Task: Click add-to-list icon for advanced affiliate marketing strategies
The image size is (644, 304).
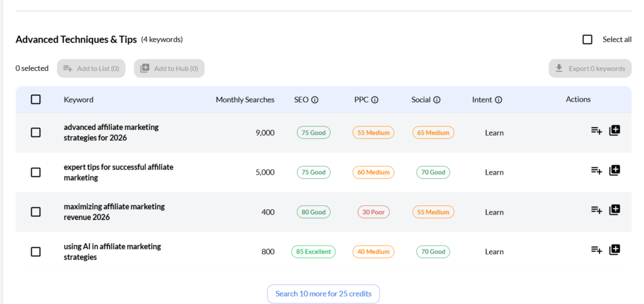Action: 596,131
